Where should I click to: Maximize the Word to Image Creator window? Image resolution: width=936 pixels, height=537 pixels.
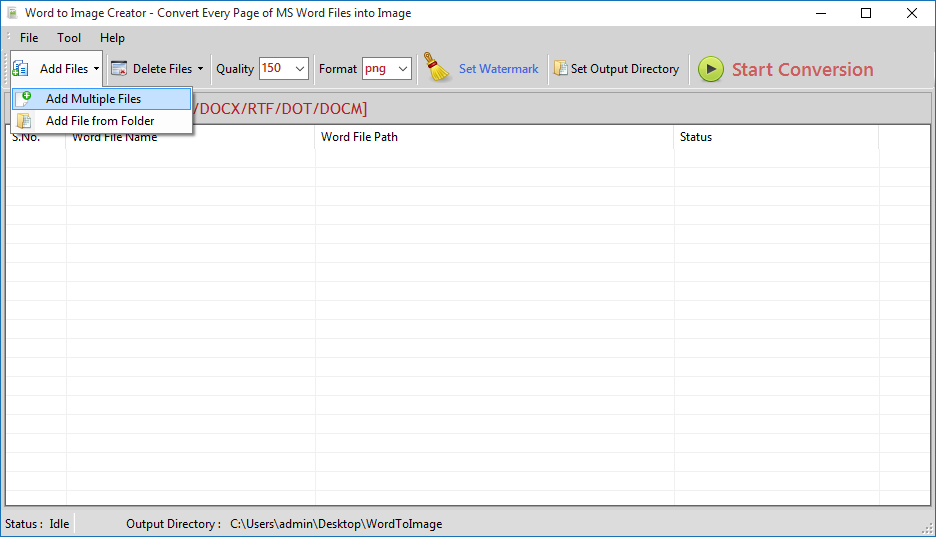866,13
